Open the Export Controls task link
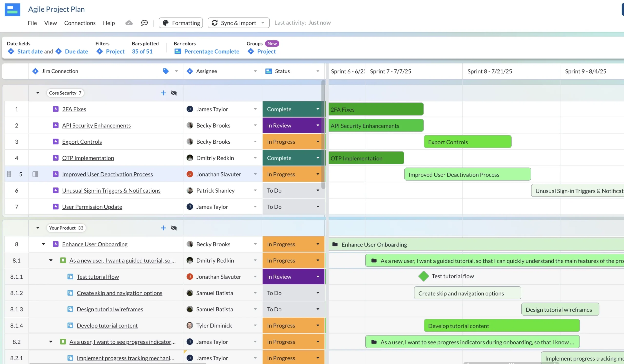 pos(82,142)
